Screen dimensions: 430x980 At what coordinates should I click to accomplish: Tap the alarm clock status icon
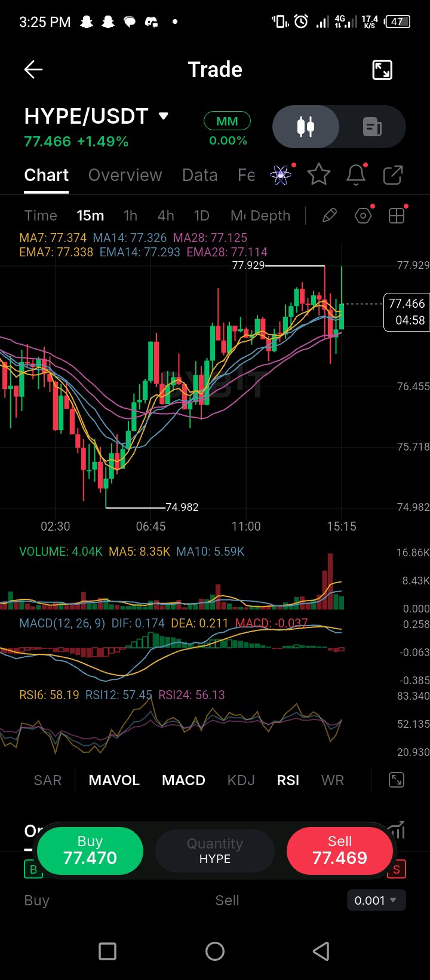[302, 22]
